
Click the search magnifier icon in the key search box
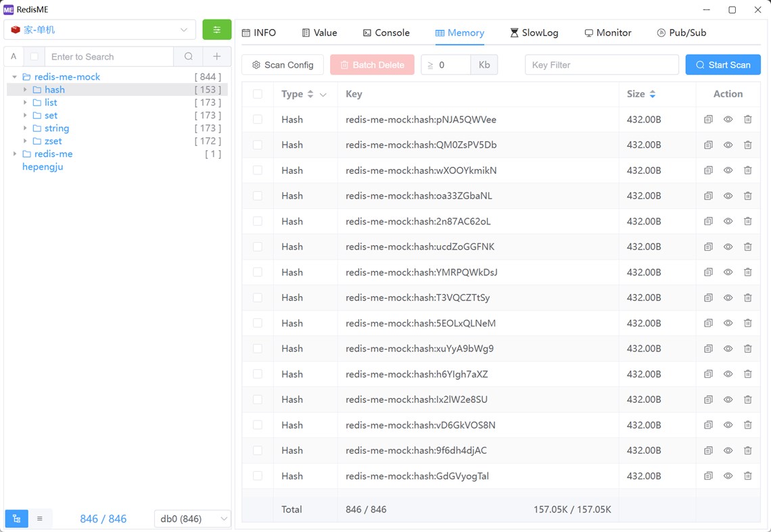click(188, 57)
